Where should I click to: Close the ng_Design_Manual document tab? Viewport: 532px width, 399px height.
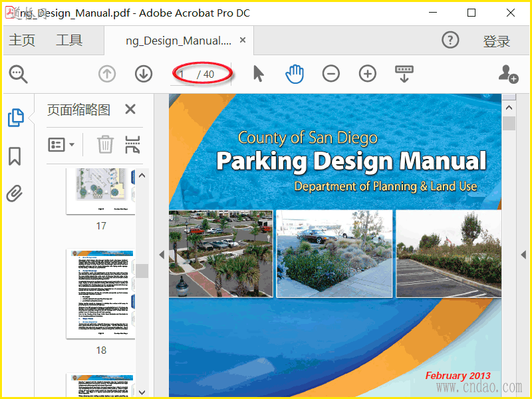point(243,40)
